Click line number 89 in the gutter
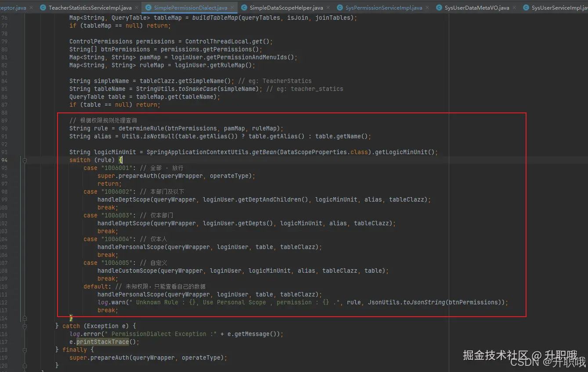This screenshot has height=372, width=588. [x=4, y=121]
